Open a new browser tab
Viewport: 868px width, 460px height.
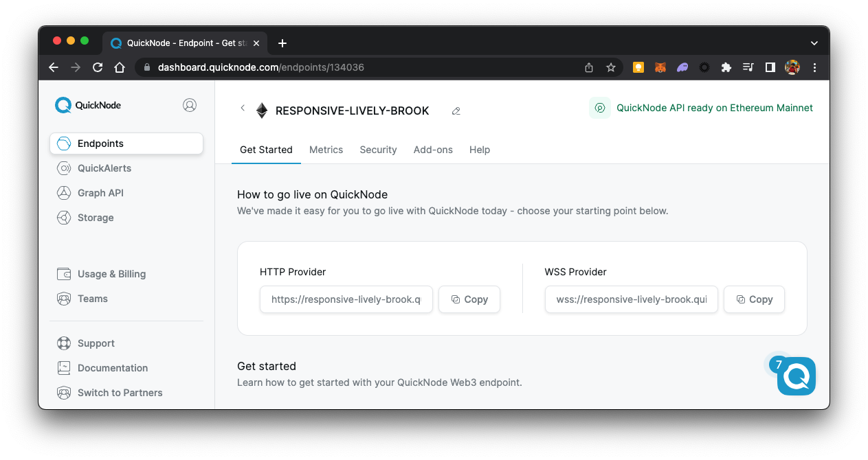282,43
